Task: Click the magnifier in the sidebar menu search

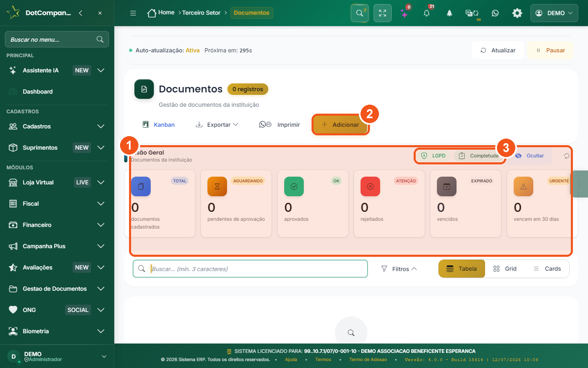Action: point(100,39)
